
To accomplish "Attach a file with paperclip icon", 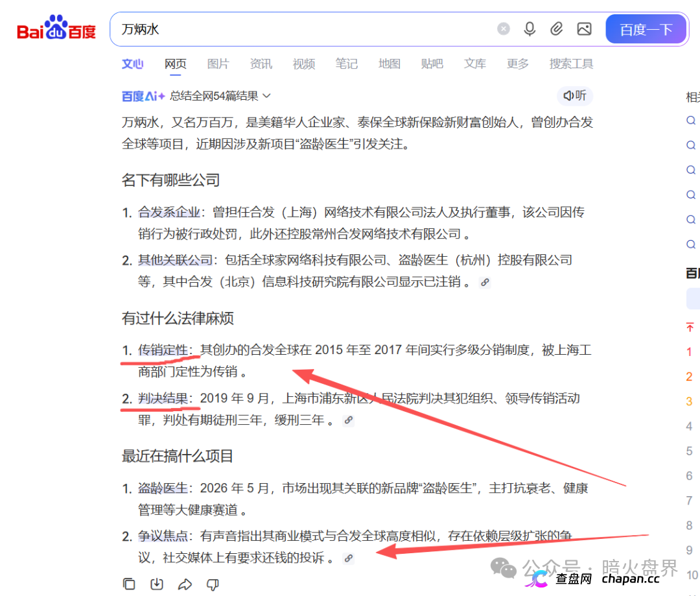I will (x=556, y=29).
